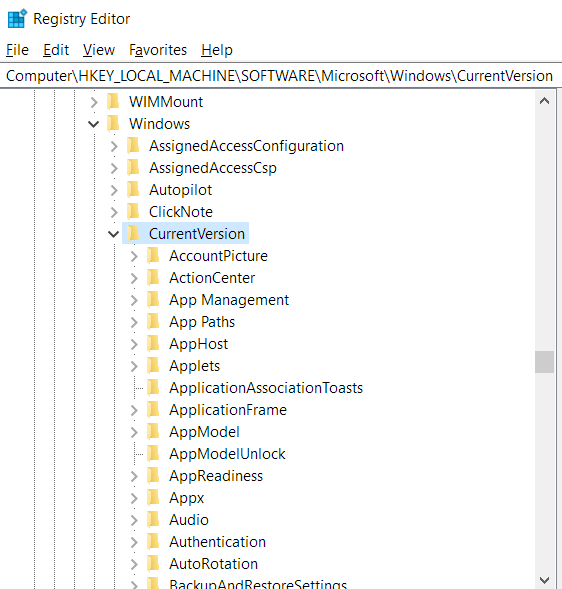Screen dimensions: 562x589
Task: Collapse the CurrentVersion key
Action: [x=113, y=234]
